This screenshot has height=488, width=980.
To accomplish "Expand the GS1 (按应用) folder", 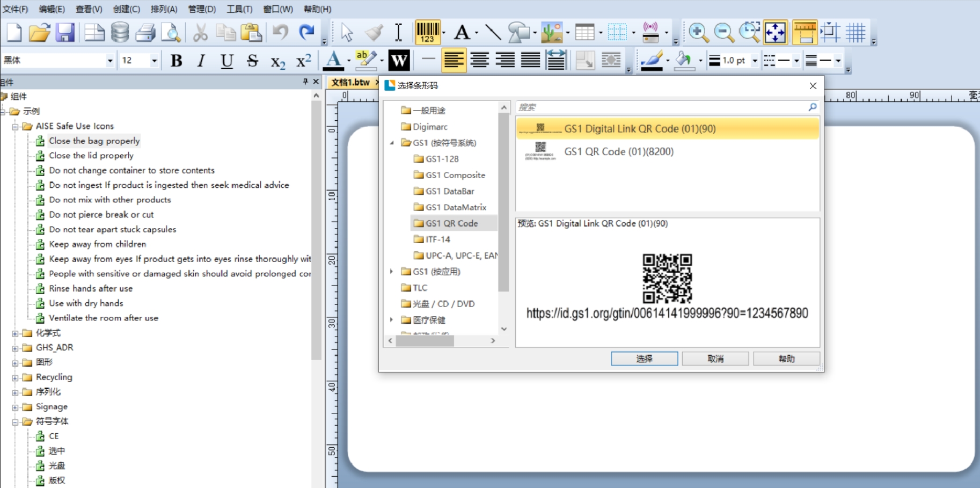I will pyautogui.click(x=391, y=272).
